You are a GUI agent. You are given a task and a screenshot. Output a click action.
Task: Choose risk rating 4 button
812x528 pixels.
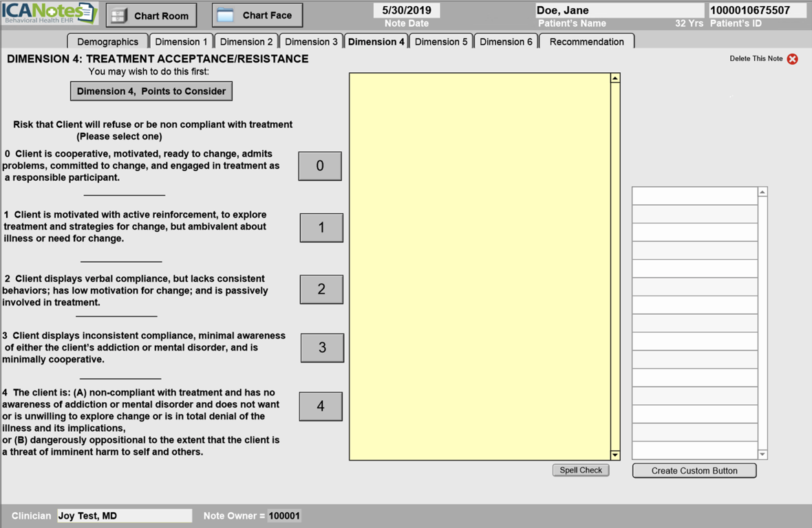coord(321,406)
